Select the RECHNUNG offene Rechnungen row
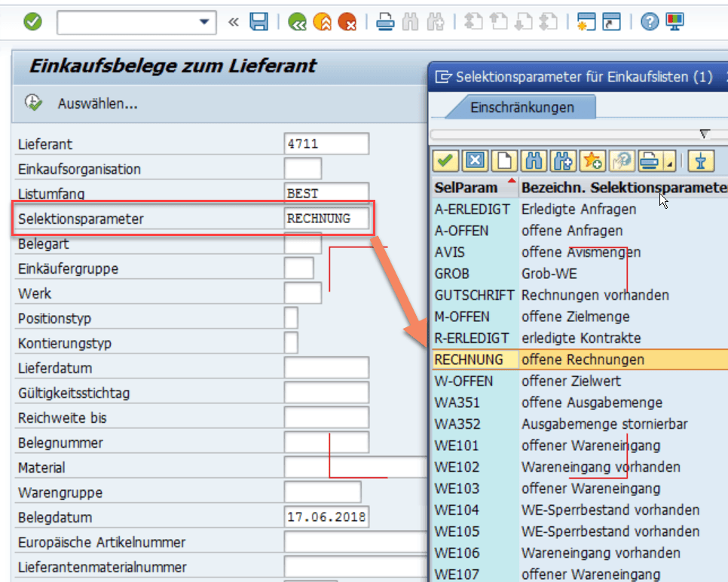The image size is (728, 582). click(580, 360)
